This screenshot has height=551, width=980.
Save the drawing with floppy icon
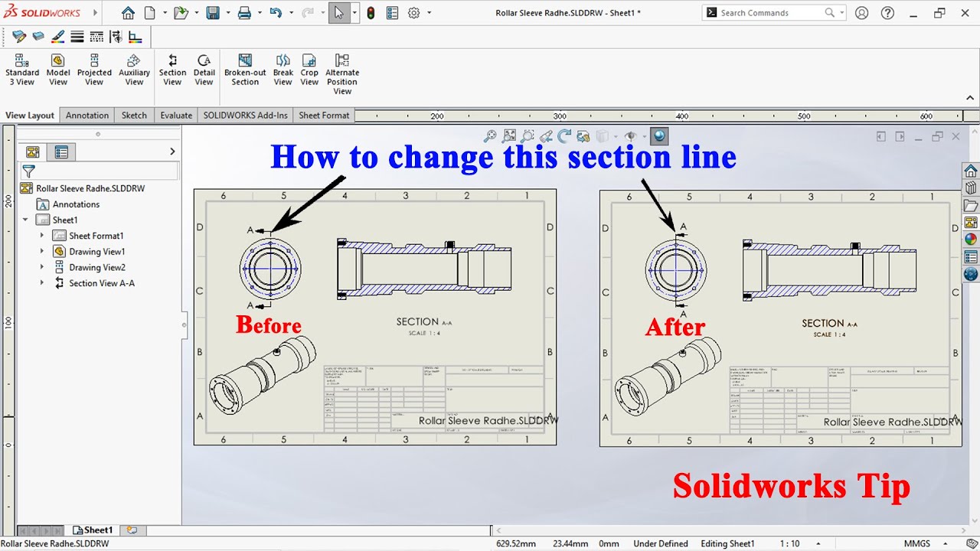(213, 13)
